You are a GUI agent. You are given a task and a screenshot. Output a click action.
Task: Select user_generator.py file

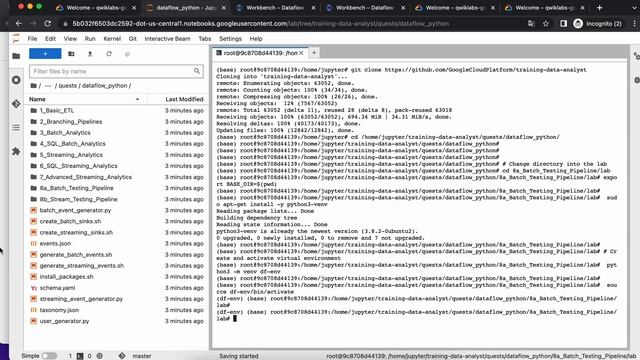64,321
